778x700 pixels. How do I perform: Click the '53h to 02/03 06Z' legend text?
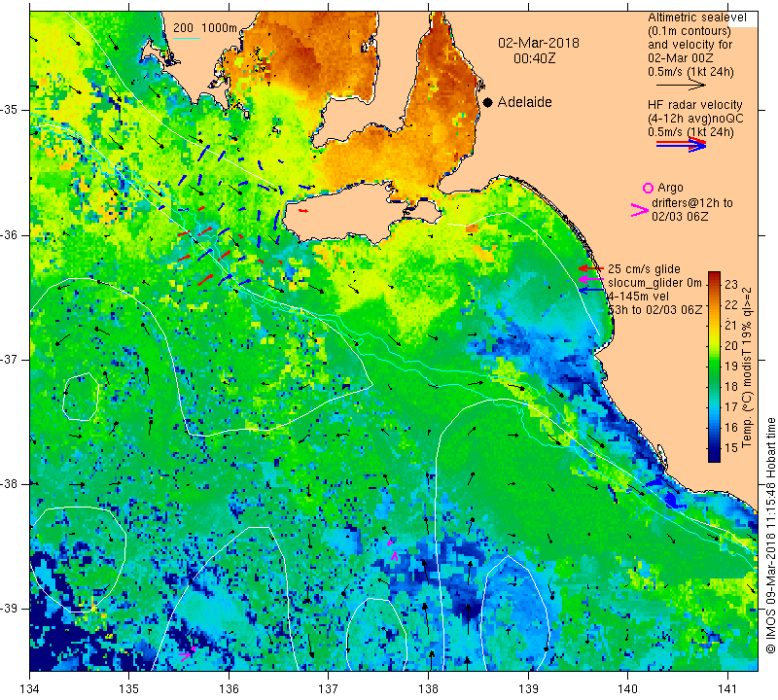pos(655,309)
